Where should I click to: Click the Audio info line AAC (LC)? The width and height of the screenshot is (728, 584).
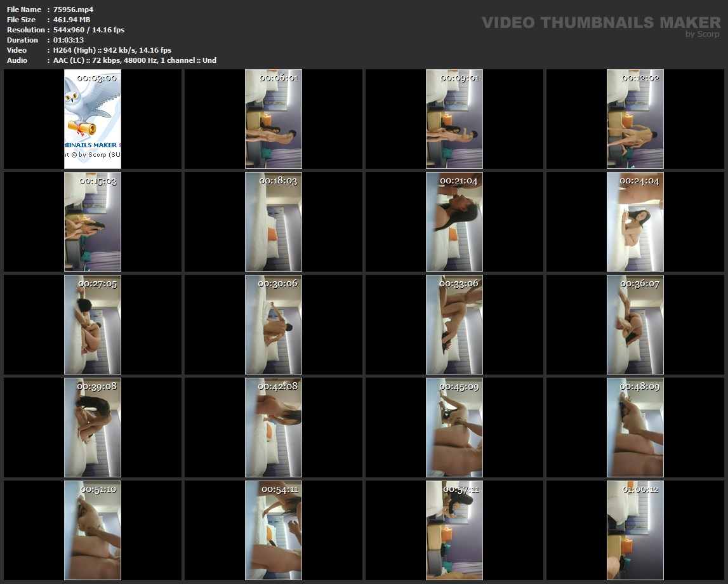[135, 60]
